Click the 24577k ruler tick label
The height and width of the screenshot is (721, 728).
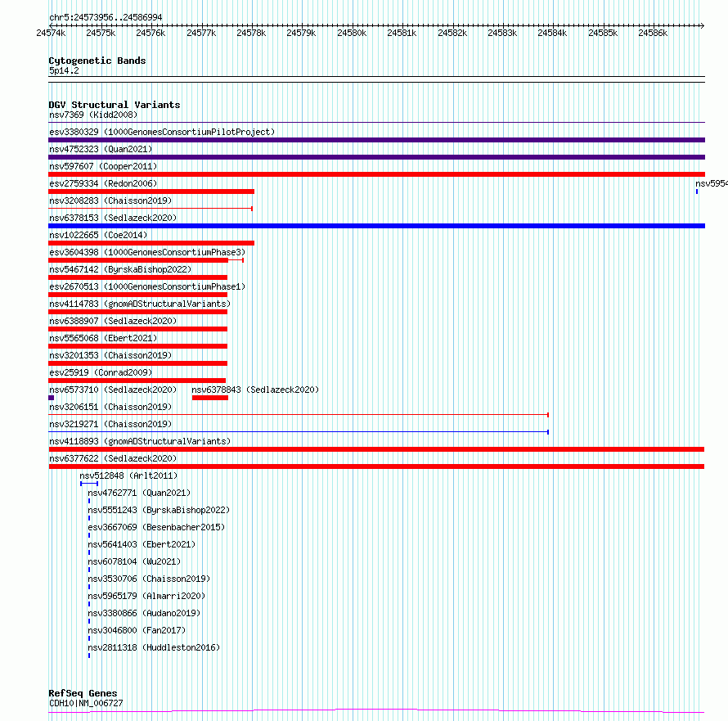click(x=201, y=33)
